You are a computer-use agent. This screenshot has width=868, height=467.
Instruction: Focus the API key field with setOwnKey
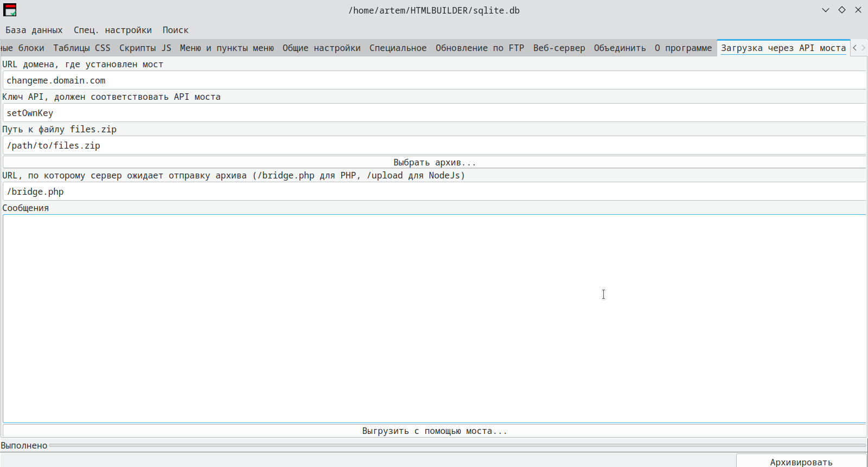click(435, 113)
